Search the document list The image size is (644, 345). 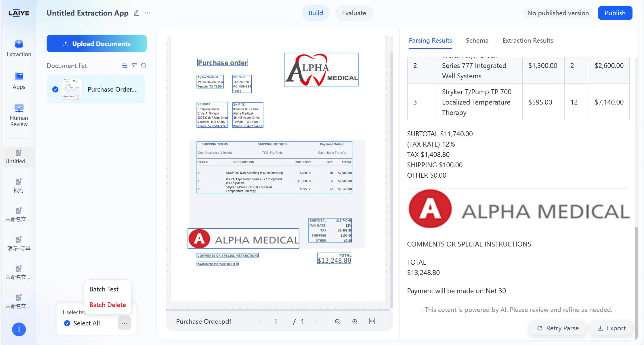click(x=144, y=66)
